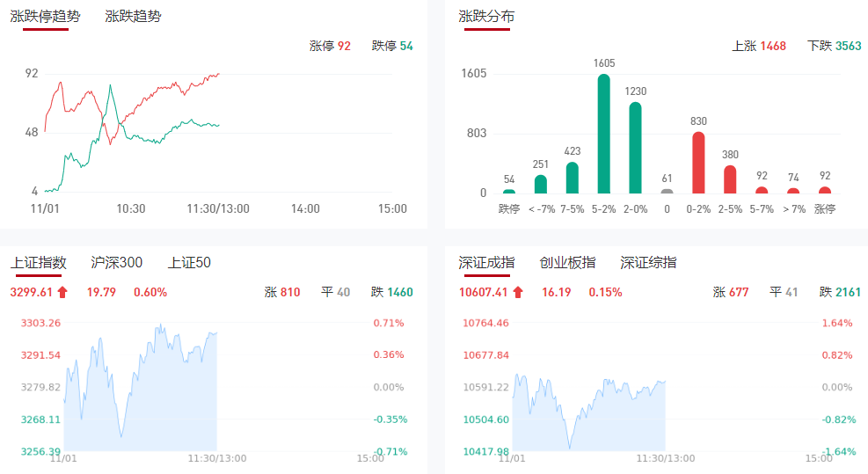Open the 沪深300 index tab
868x474 pixels.
(x=116, y=262)
